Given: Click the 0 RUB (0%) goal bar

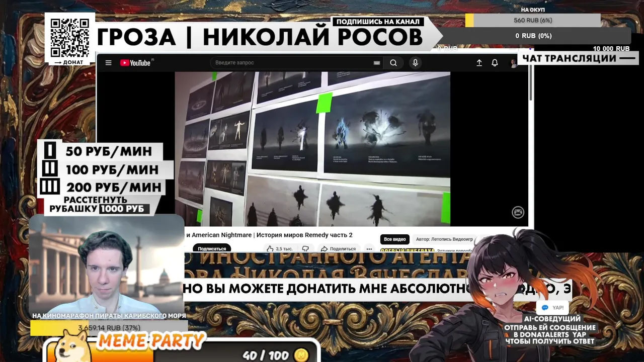Looking at the screenshot, I should pos(533,36).
